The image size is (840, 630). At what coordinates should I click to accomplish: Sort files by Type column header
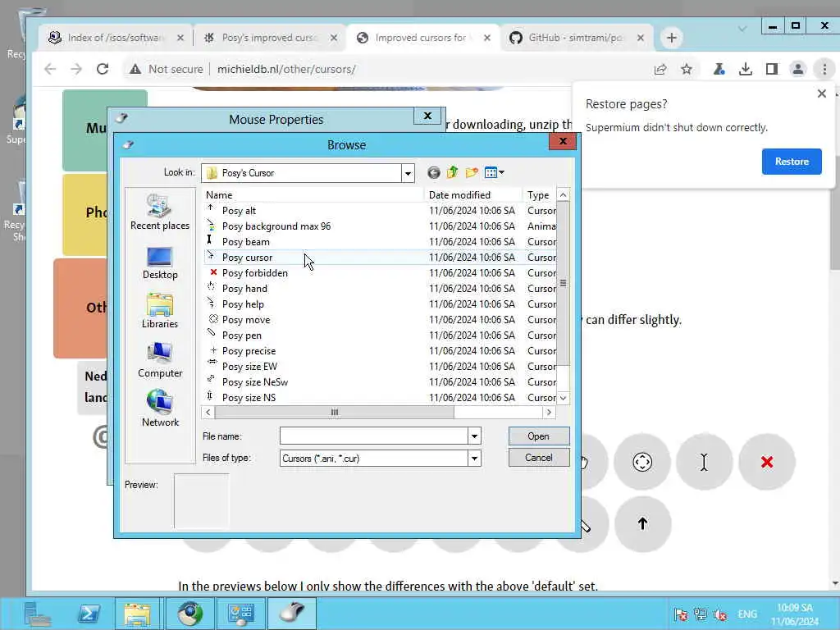click(540, 195)
